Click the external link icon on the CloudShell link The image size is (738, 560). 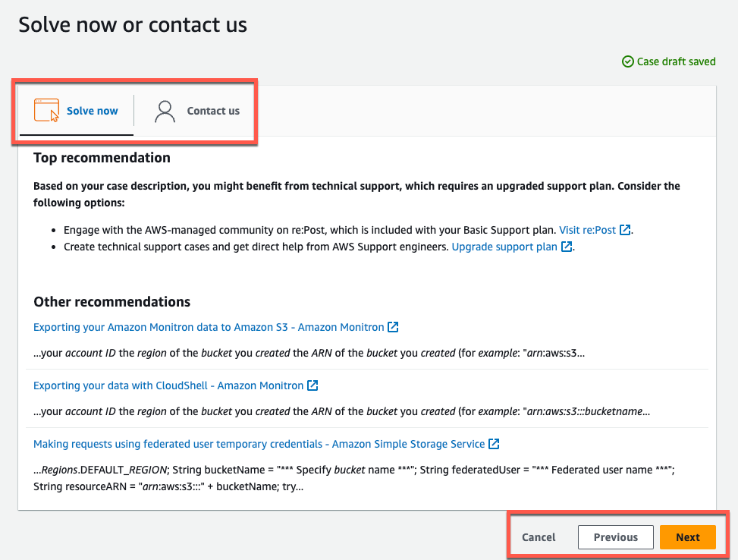click(x=312, y=385)
